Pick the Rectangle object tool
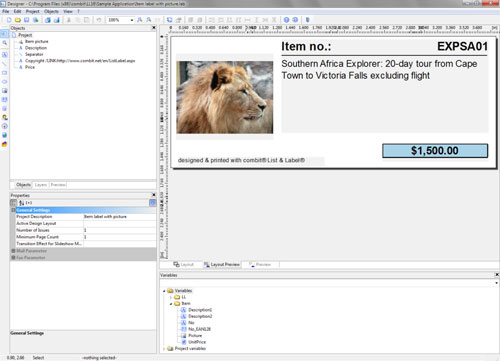The width and height of the screenshot is (500, 361). pyautogui.click(x=5, y=73)
